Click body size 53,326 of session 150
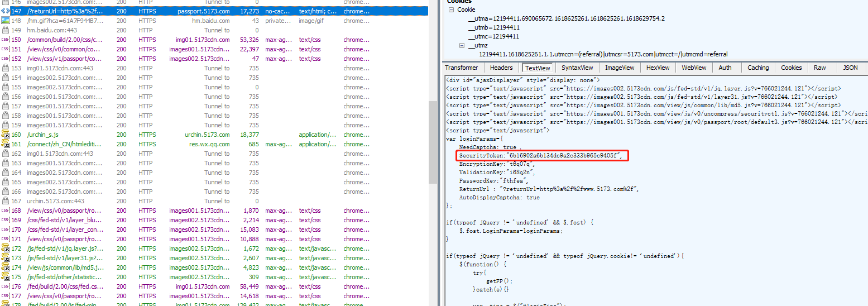The height and width of the screenshot is (306, 868). click(249, 40)
